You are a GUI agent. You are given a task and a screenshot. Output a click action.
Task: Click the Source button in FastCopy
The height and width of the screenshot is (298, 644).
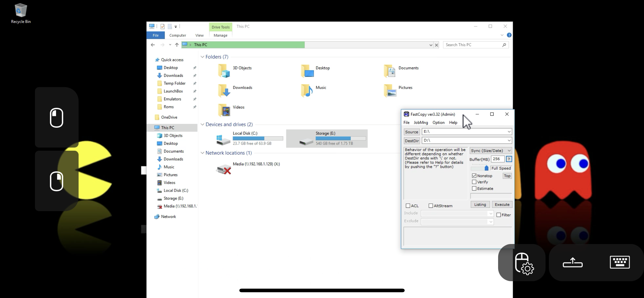click(x=412, y=132)
